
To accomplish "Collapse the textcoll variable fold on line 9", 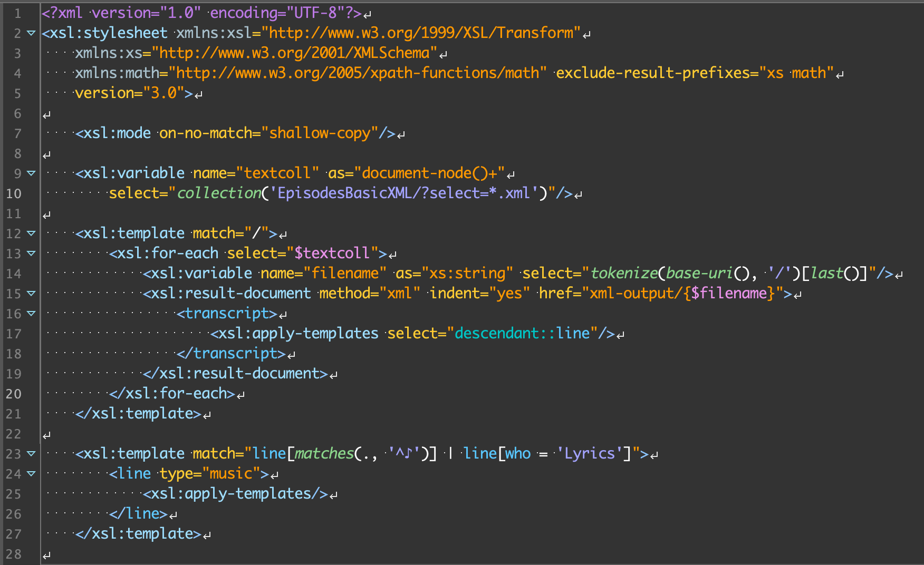I will point(31,173).
